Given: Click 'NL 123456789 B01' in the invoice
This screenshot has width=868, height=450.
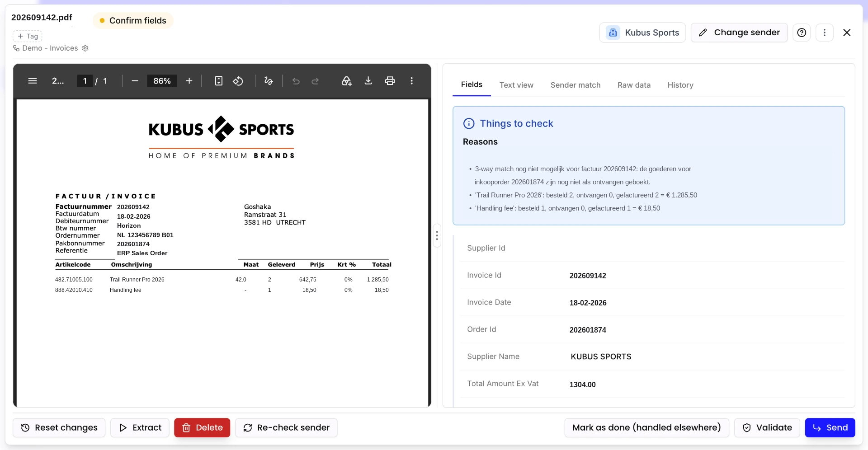Looking at the screenshot, I should (145, 235).
